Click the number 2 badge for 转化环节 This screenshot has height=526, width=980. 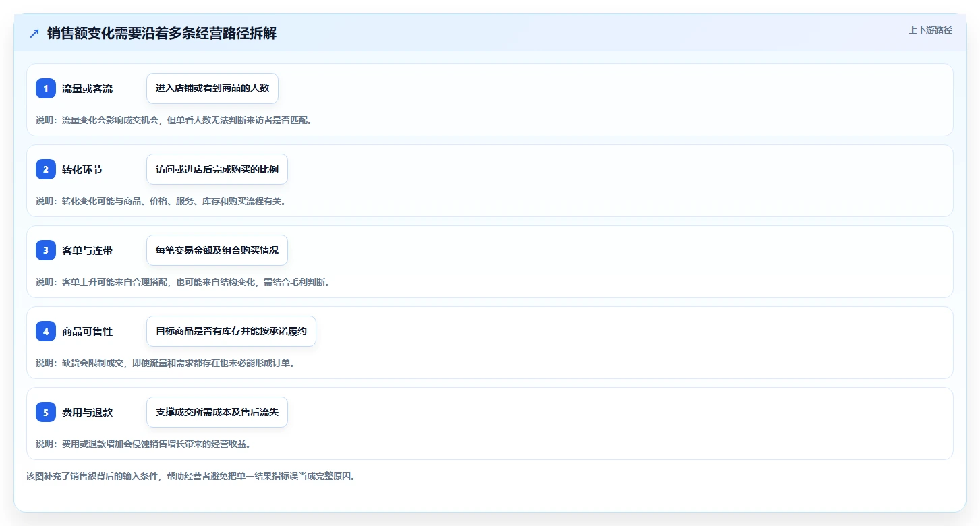46,169
